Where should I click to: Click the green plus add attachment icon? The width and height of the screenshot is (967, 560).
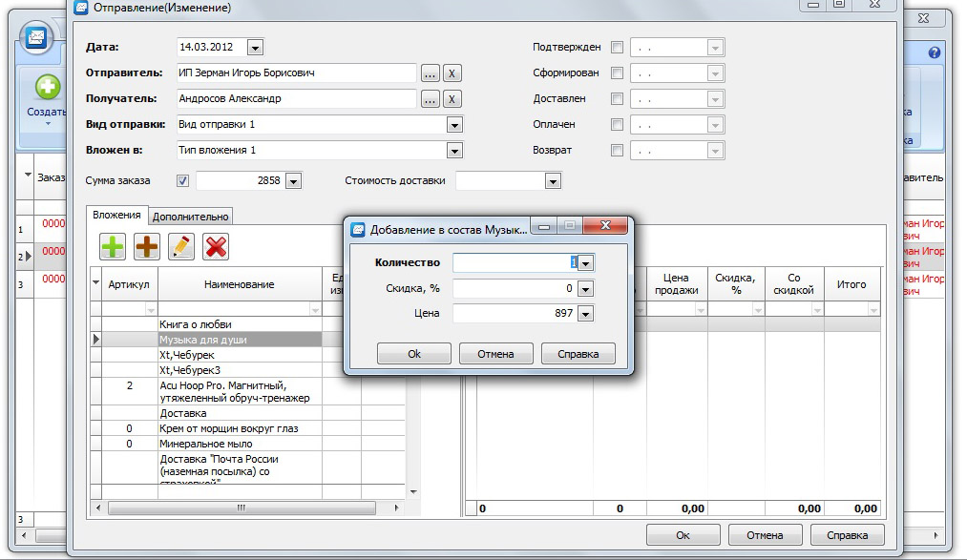113,246
